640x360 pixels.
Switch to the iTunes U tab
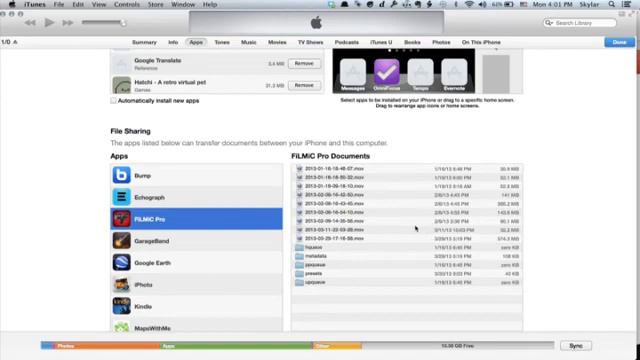point(381,42)
